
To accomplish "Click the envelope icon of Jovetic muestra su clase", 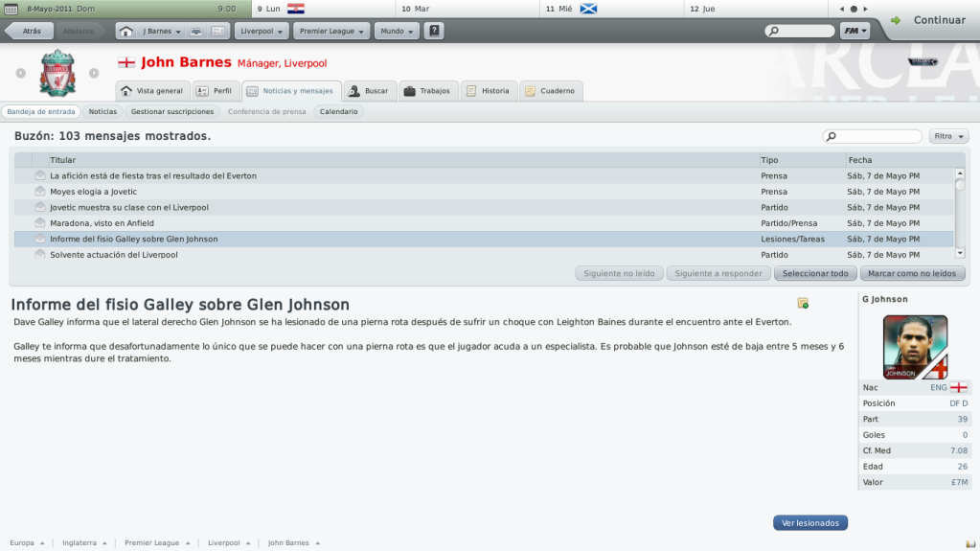I will coord(40,206).
